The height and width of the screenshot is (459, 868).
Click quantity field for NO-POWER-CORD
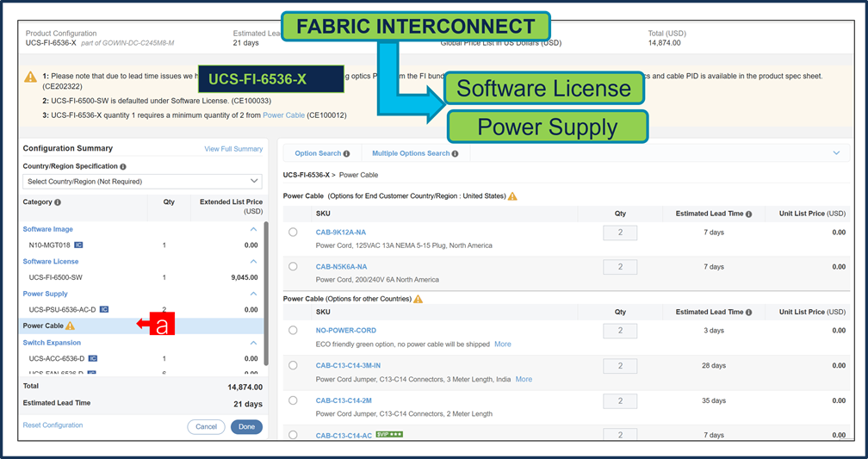620,331
